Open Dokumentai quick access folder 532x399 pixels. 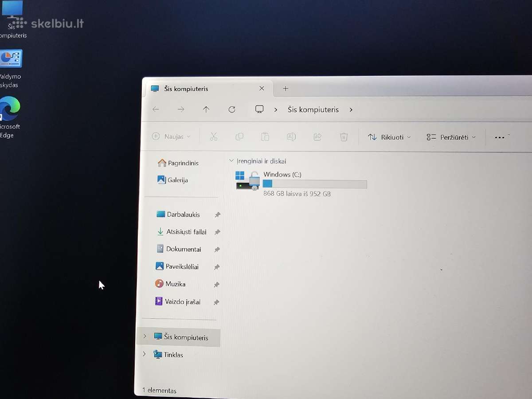pos(179,249)
